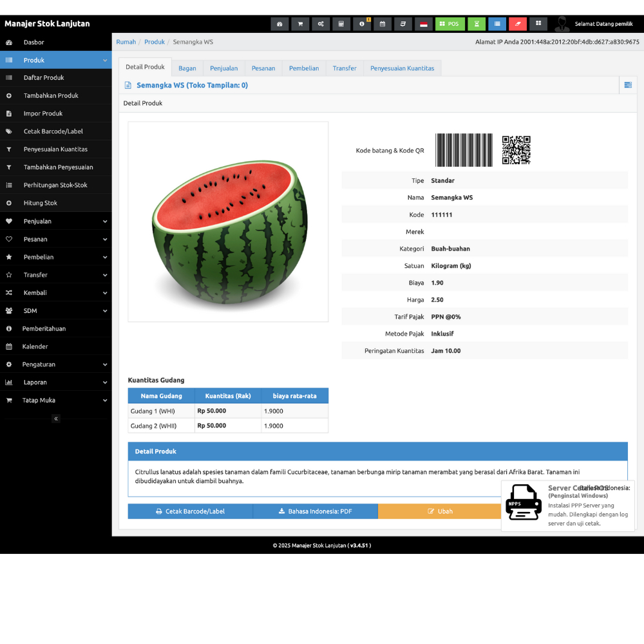Expand the Laporan sidebar menu
The width and height of the screenshot is (644, 644).
56,383
